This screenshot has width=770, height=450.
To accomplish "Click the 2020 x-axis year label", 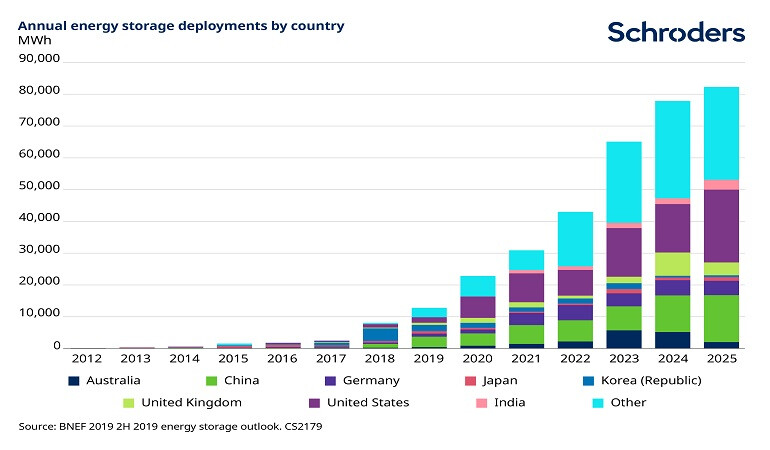I will [x=478, y=357].
